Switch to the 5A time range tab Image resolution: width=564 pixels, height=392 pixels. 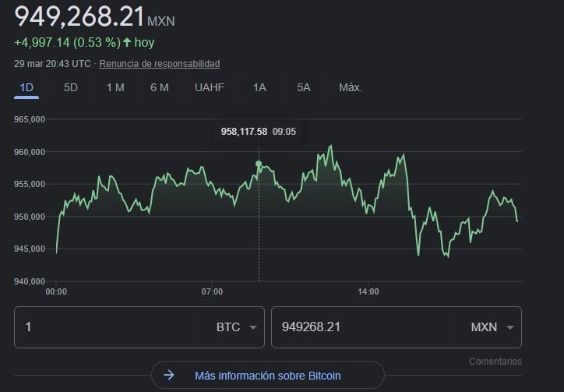304,87
